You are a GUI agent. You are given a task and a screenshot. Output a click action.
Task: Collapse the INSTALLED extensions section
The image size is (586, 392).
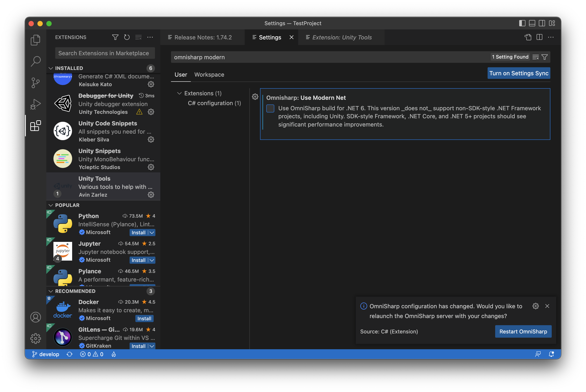51,68
